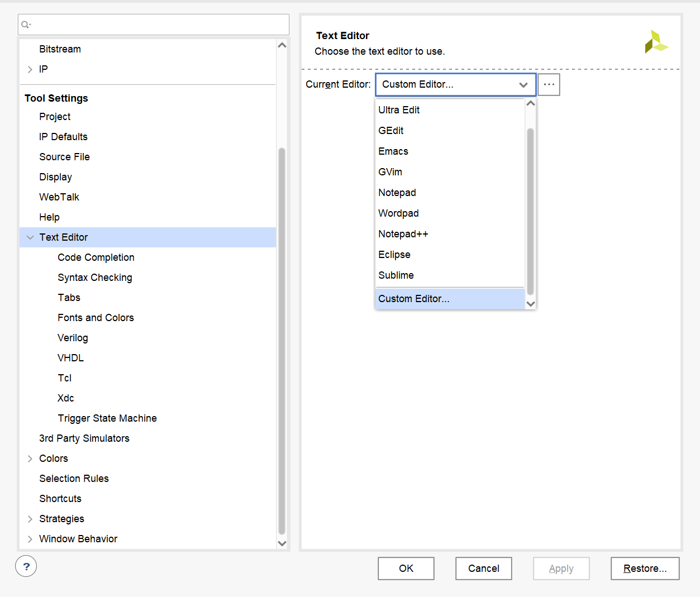Expand the Window Behavior tree node
The height and width of the screenshot is (597, 700).
(x=30, y=539)
